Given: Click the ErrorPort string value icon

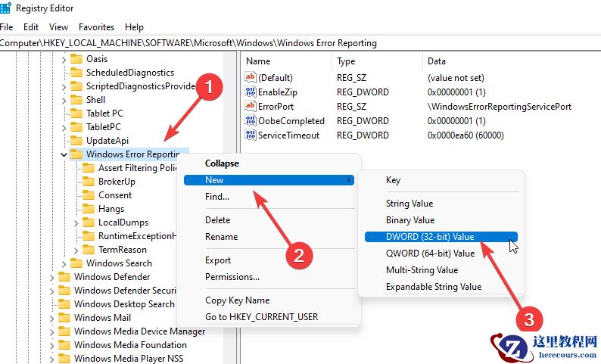Looking at the screenshot, I should coord(251,107).
